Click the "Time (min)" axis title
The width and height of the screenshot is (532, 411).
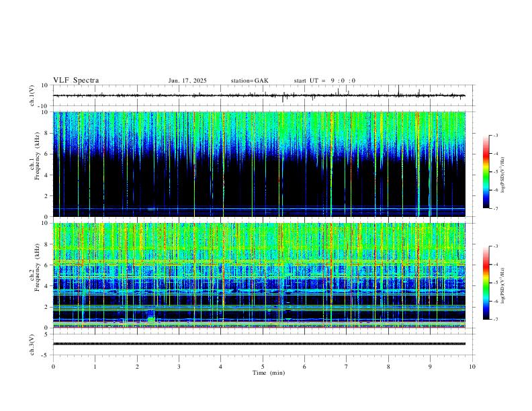click(x=269, y=373)
